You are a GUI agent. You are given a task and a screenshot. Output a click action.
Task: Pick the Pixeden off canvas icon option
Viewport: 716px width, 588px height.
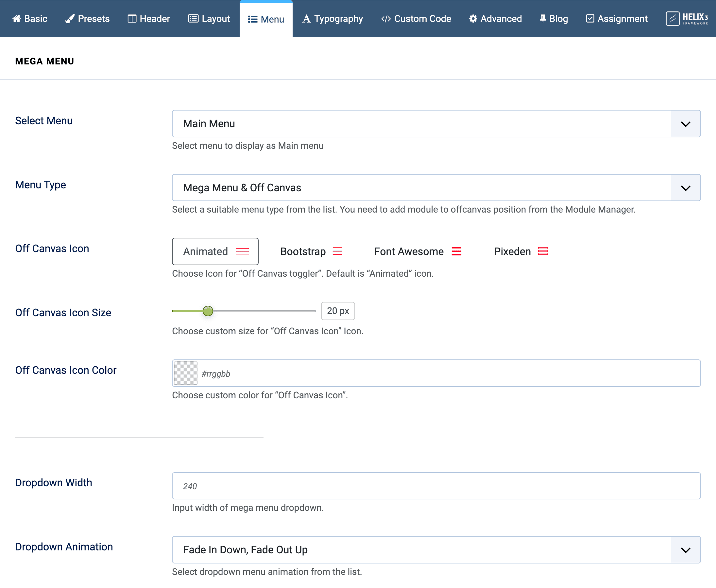521,251
